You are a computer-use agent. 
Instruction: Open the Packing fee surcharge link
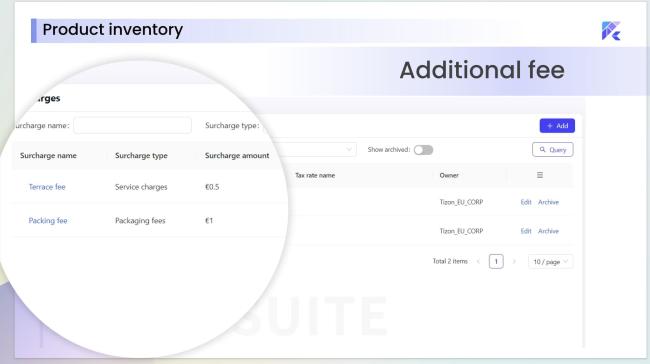[x=48, y=221]
